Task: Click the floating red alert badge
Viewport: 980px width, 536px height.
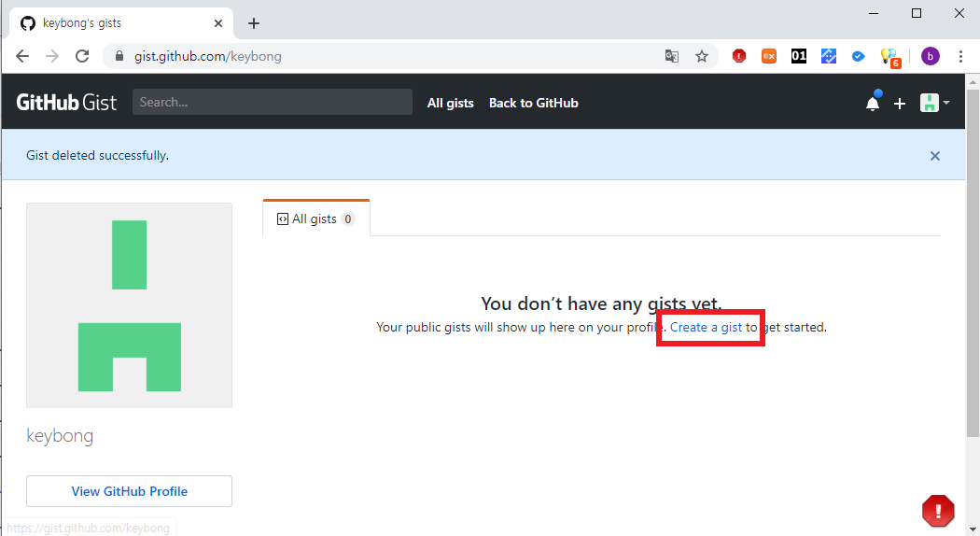Action: click(x=938, y=511)
